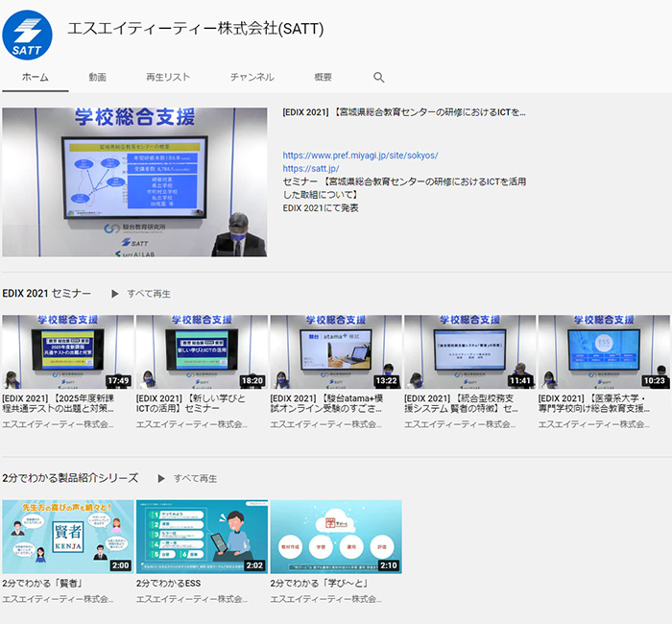672x624 pixels.
Task: Go to the 概要 tab
Action: pyautogui.click(x=323, y=77)
